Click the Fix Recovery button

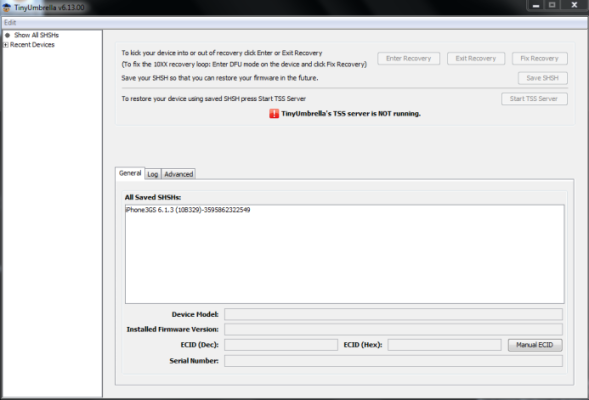point(539,59)
